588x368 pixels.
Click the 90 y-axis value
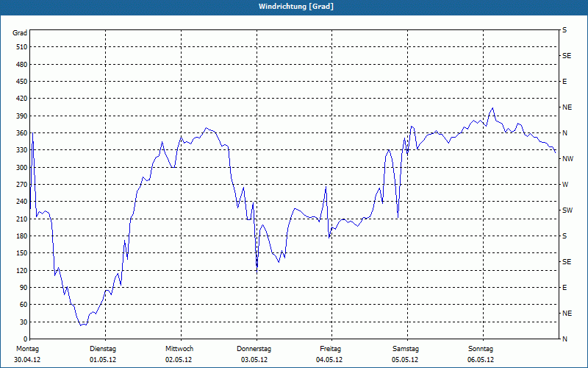pyautogui.click(x=24, y=288)
